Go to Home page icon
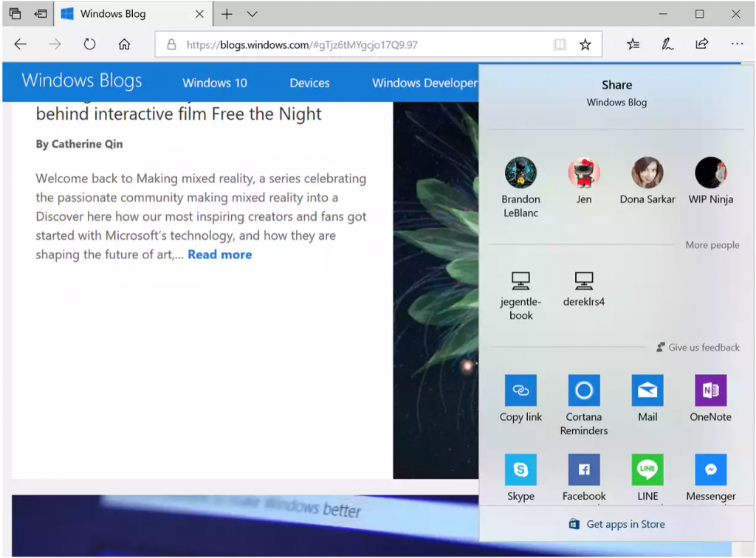The image size is (756, 558). (x=124, y=44)
